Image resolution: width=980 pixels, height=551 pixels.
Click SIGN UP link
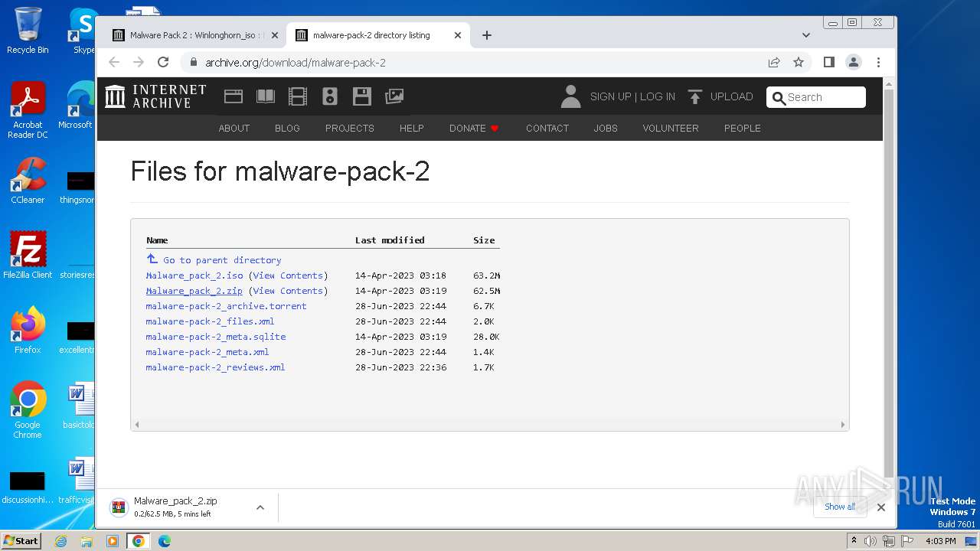click(x=611, y=96)
